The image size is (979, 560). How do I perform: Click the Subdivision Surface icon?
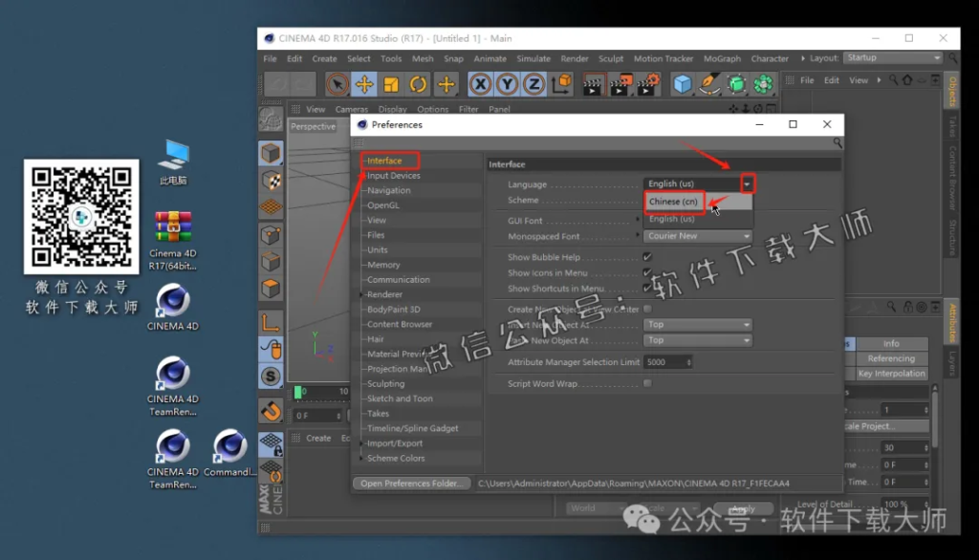(x=736, y=85)
